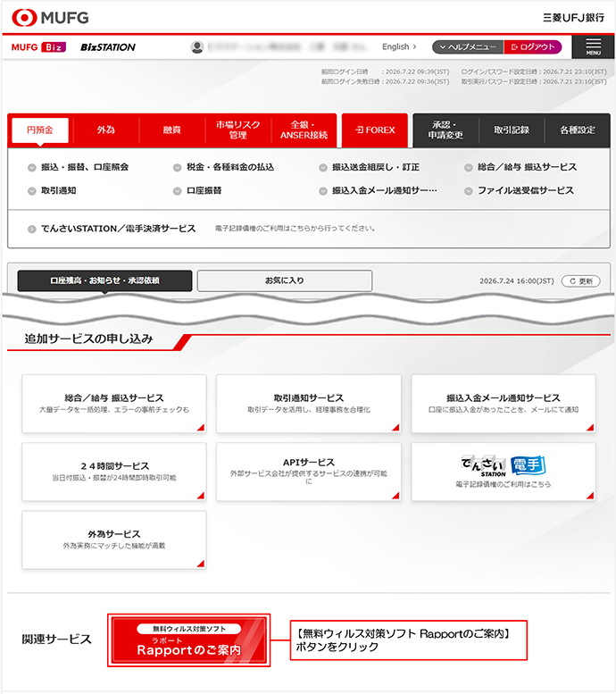Open 総合／給与 振込サービス application card

coord(114,404)
